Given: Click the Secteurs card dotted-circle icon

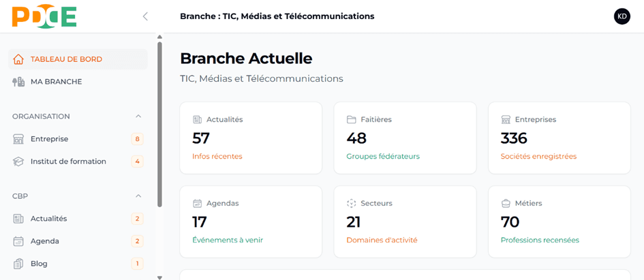Looking at the screenshot, I should (352, 203).
